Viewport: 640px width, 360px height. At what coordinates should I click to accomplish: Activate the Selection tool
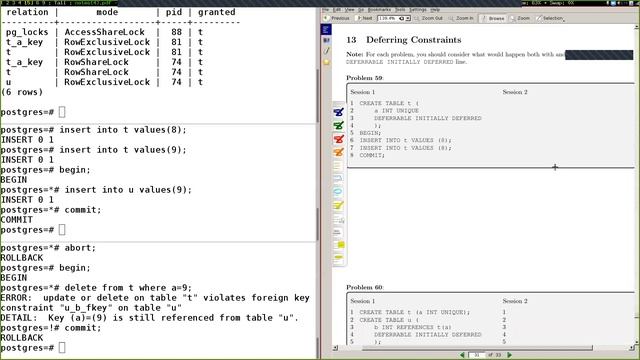click(x=550, y=18)
